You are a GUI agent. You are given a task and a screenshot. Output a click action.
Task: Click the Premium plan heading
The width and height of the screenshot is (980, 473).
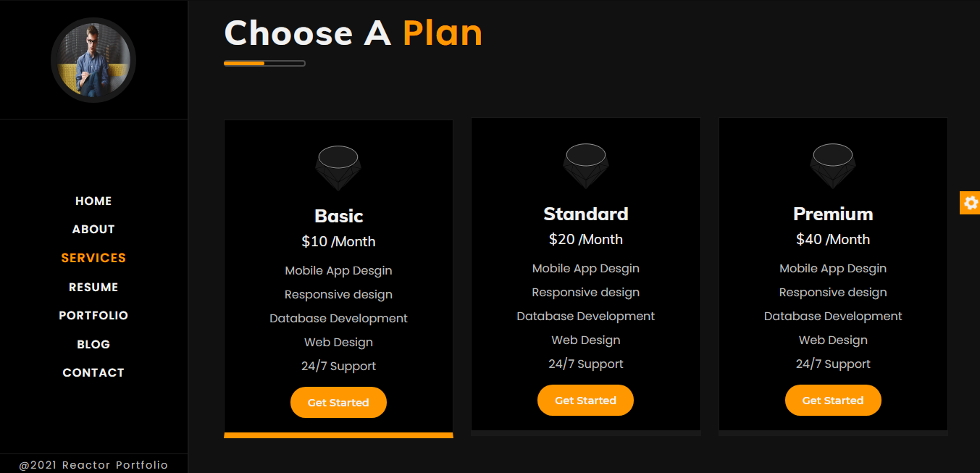point(833,214)
